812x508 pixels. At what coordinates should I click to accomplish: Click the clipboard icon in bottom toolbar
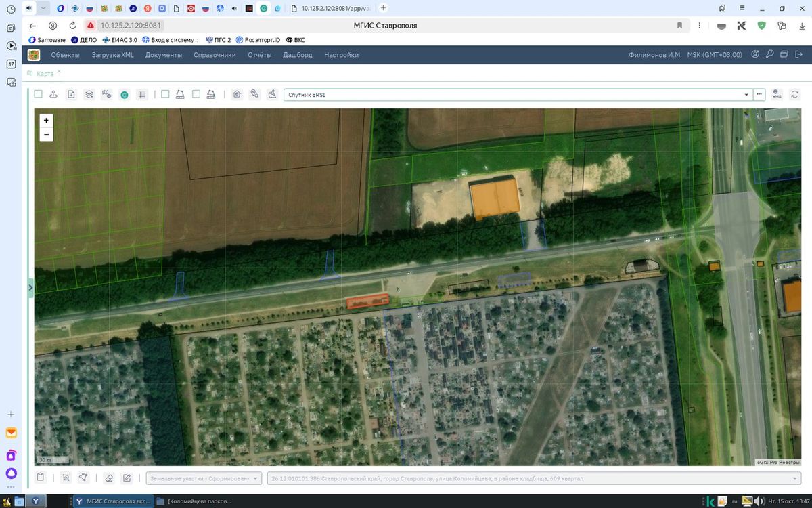coord(41,478)
